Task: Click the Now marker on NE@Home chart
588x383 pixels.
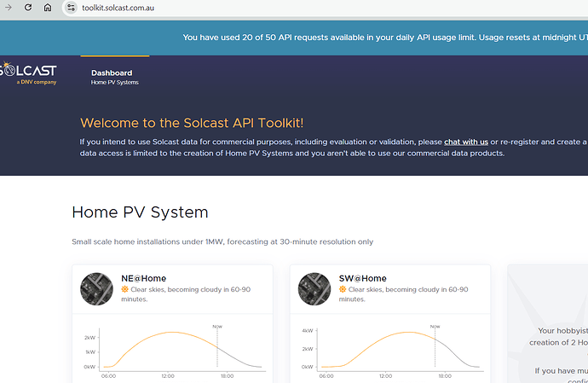Action: [216, 326]
